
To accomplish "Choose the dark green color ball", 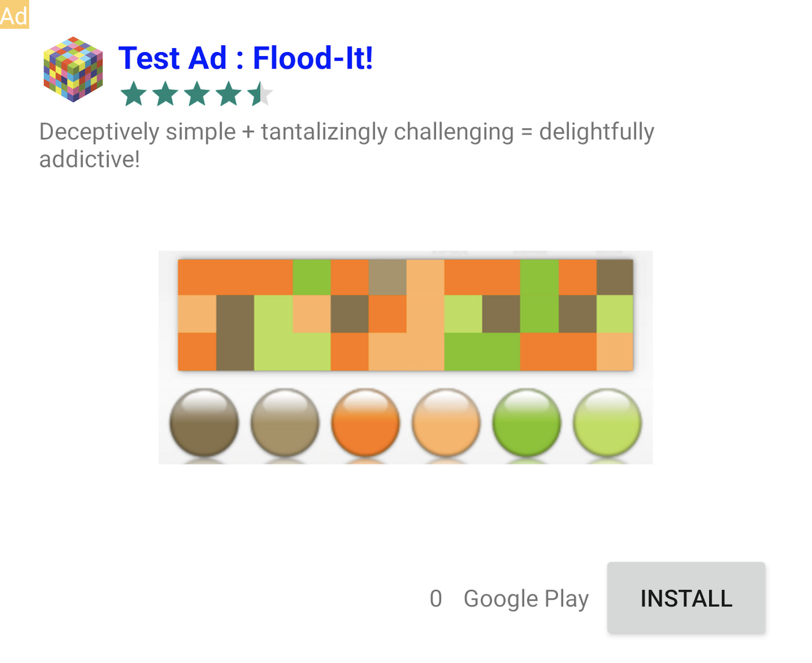I will point(526,422).
